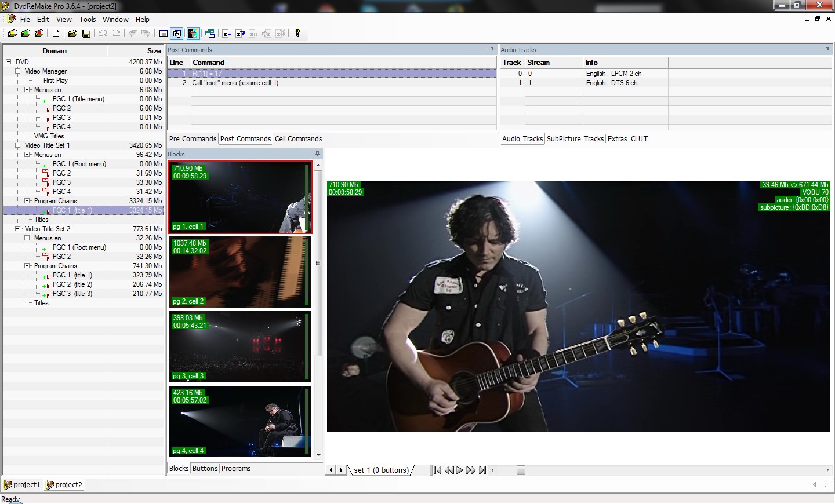Image resolution: width=835 pixels, height=504 pixels.
Task: Click the single-window layout toolbar icon
Action: [x=164, y=34]
